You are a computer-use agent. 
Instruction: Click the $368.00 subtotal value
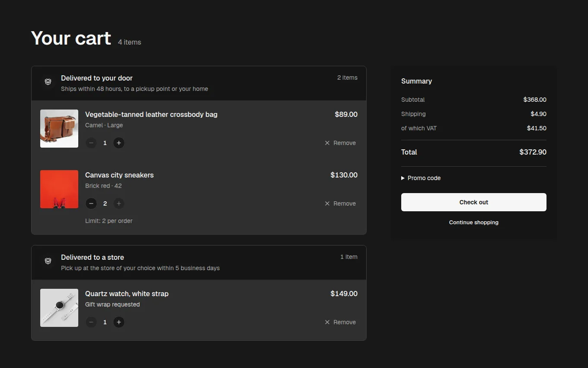point(535,100)
